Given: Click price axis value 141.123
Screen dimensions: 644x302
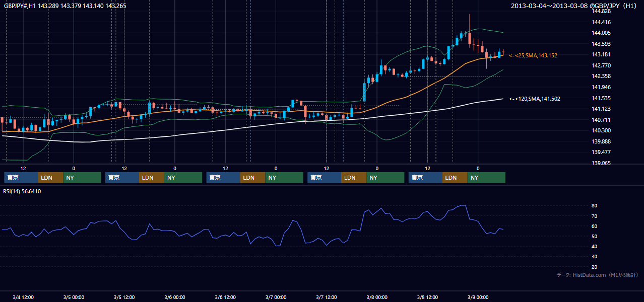Looking at the screenshot, I should [602, 109].
